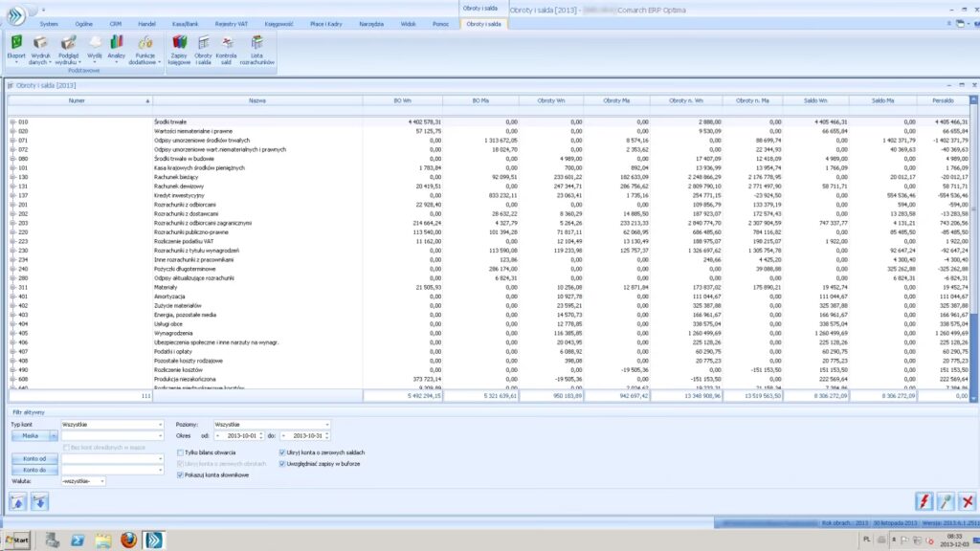Open Lista rozrachunków from the ribbon
980x551 pixels.
point(256,43)
